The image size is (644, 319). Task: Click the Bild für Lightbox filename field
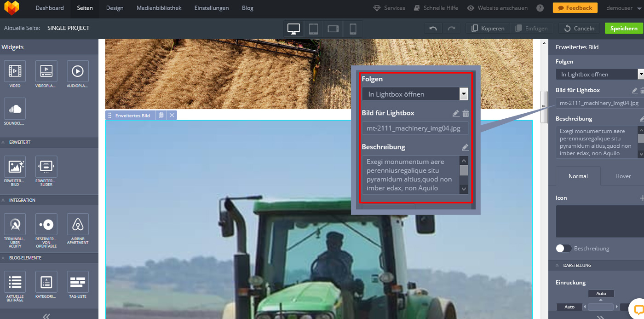click(x=599, y=103)
